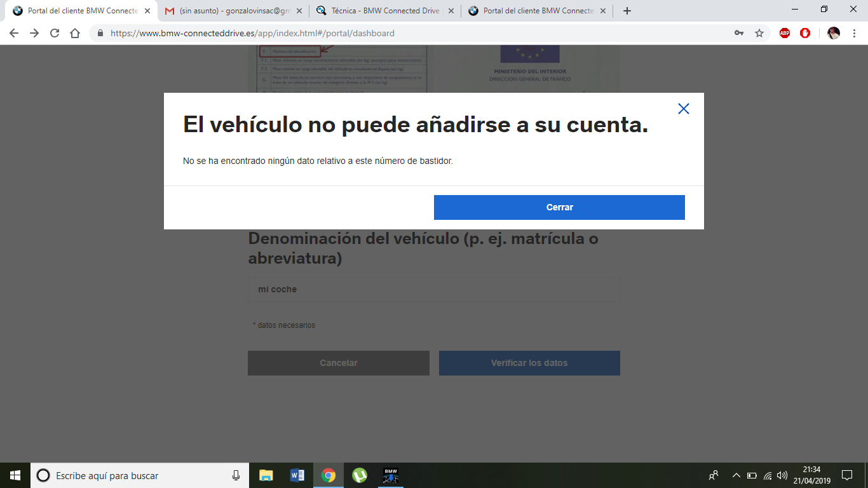Click the dimmed Cancelar button
The height and width of the screenshot is (488, 868).
[339, 363]
